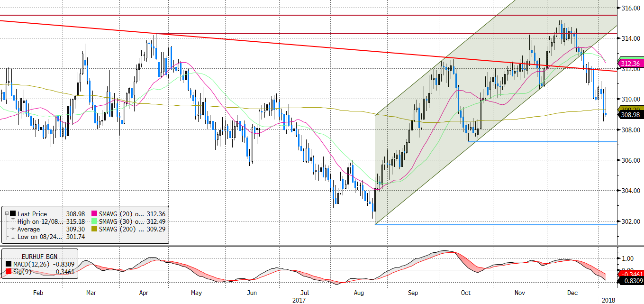Viewport: 644px width, 304px height.
Task: Collapse the Last Price legend tree
Action: coord(6,214)
